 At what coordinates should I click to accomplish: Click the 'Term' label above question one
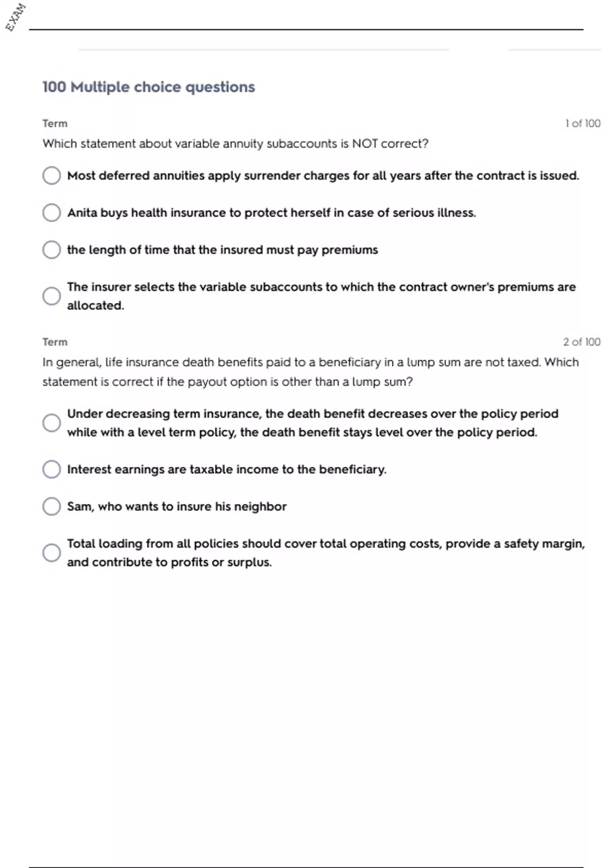click(55, 124)
